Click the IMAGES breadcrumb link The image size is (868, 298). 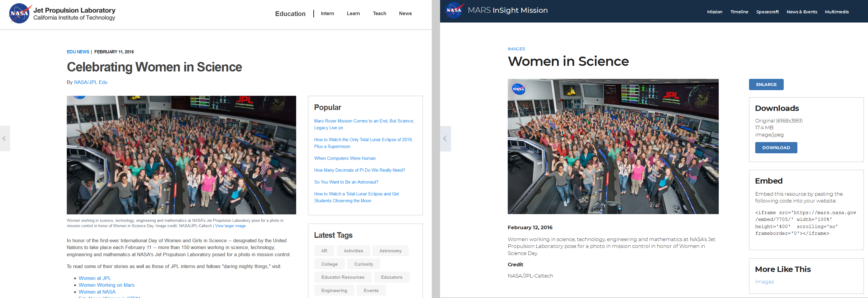(x=516, y=49)
